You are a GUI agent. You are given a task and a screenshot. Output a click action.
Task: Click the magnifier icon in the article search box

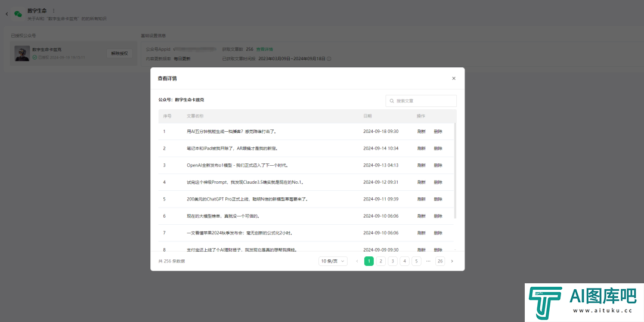392,101
